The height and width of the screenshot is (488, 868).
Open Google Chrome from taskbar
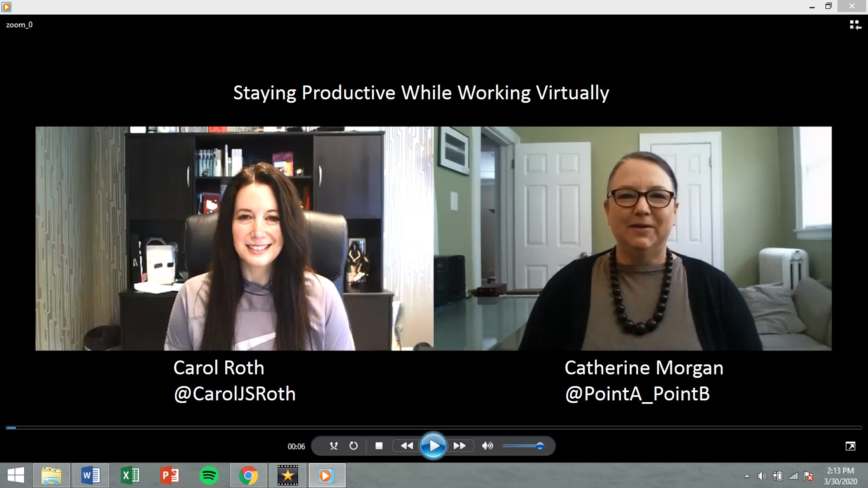(x=248, y=475)
